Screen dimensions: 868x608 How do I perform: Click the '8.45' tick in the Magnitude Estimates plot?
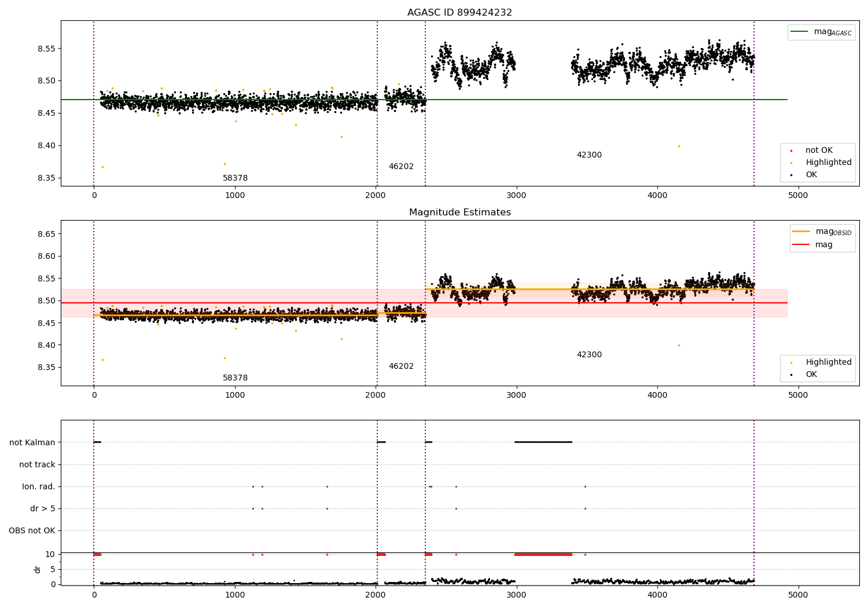click(47, 323)
